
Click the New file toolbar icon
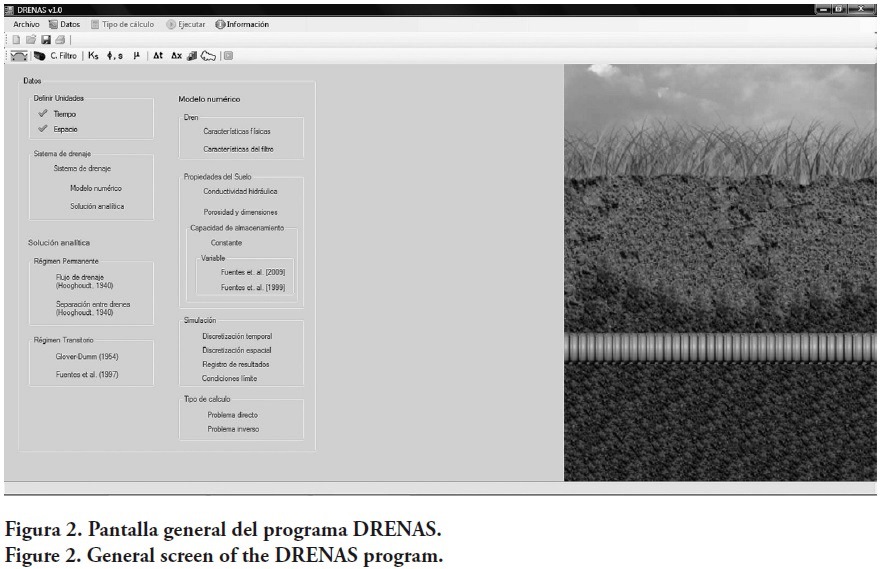(x=16, y=39)
